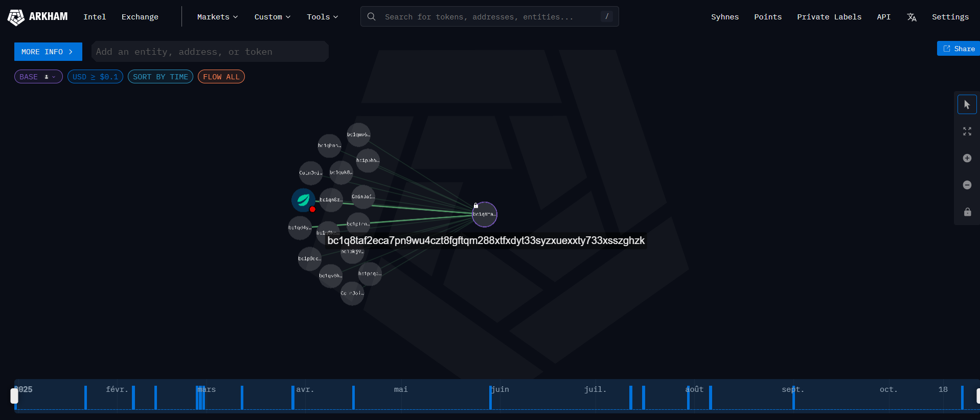Zoom in with the plus icon
Viewport: 980px width, 420px height.
click(967, 158)
